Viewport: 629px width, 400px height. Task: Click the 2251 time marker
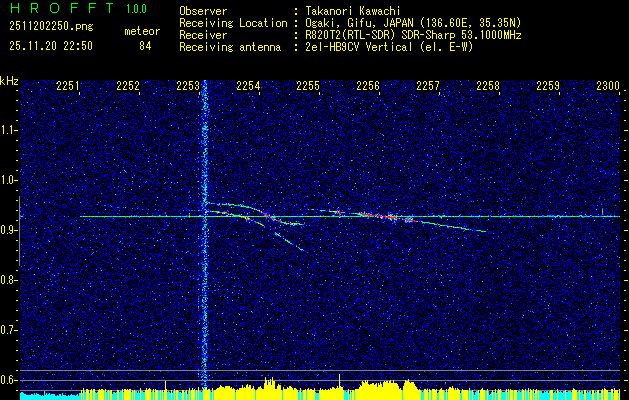68,86
